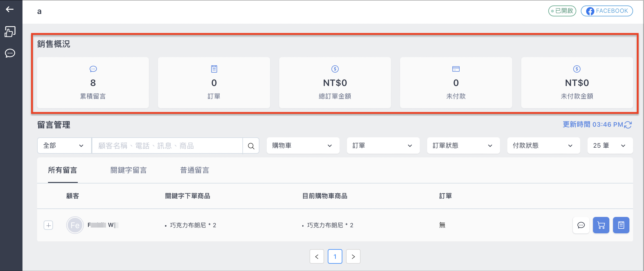Viewport: 644px width, 271px height.
Task: Open the chat bubble icon in the sidebar
Action: [10, 53]
